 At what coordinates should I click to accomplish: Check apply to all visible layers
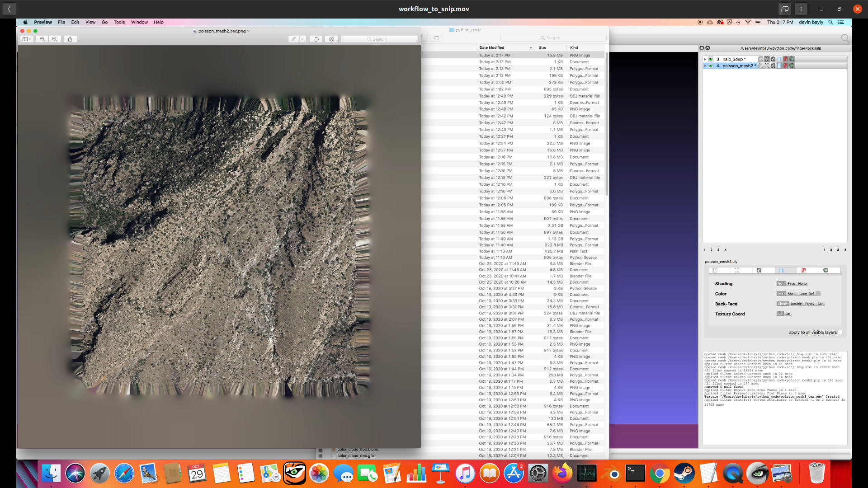pyautogui.click(x=840, y=332)
